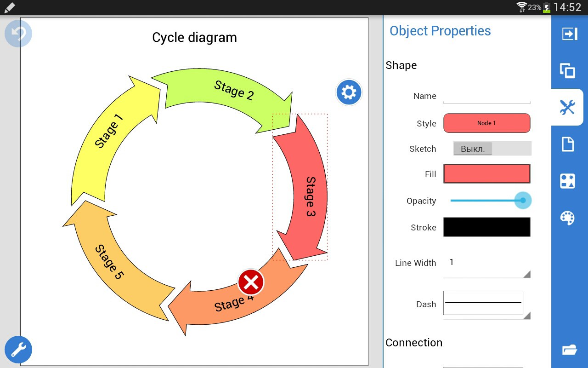Click the gear icon near Stage 3
Screen dimensions: 588x368
(349, 92)
